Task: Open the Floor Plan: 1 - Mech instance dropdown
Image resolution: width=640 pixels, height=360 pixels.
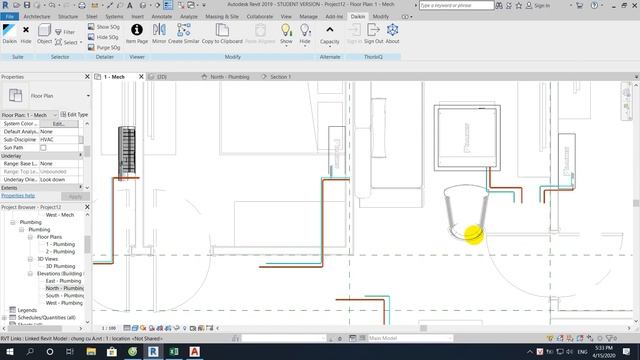Action: pyautogui.click(x=55, y=115)
